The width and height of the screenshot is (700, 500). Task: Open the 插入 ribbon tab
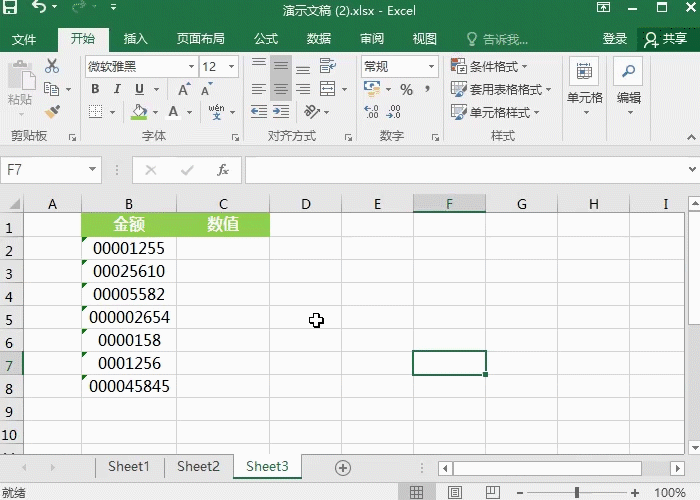pos(135,39)
